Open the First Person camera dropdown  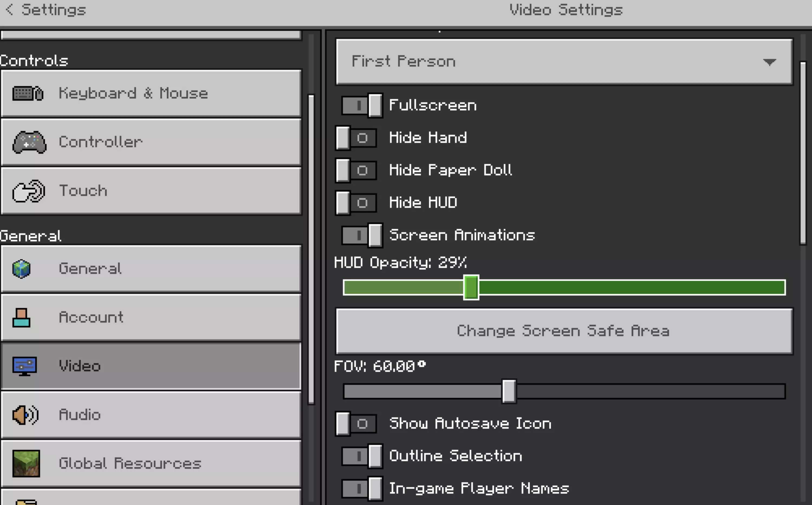coord(564,62)
